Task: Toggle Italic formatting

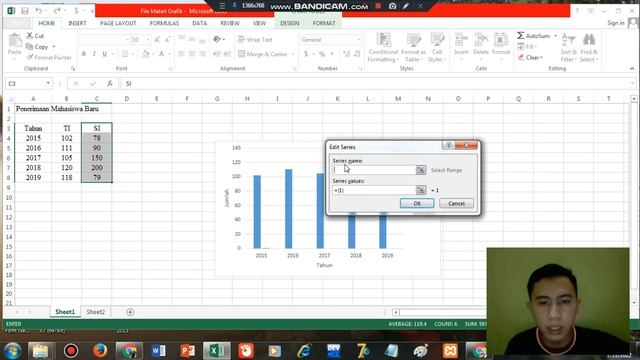Action: click(94, 54)
